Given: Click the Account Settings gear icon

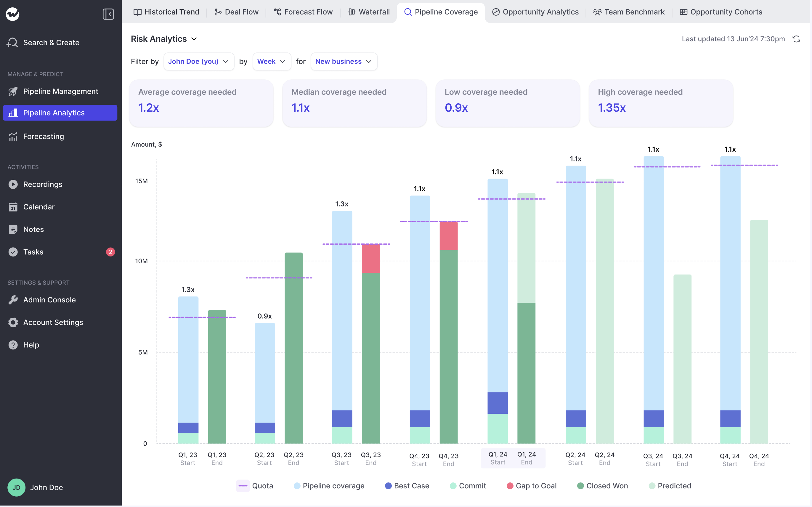Looking at the screenshot, I should (x=13, y=322).
